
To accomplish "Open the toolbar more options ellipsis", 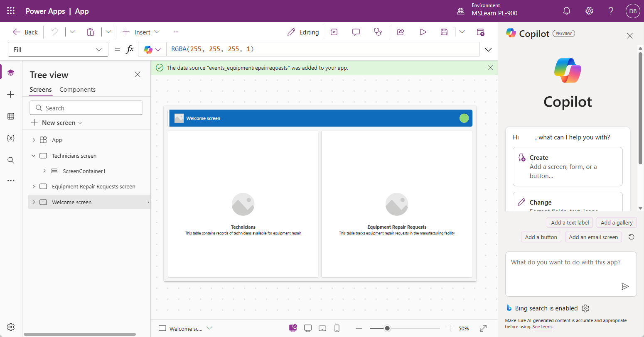I will [x=176, y=32].
